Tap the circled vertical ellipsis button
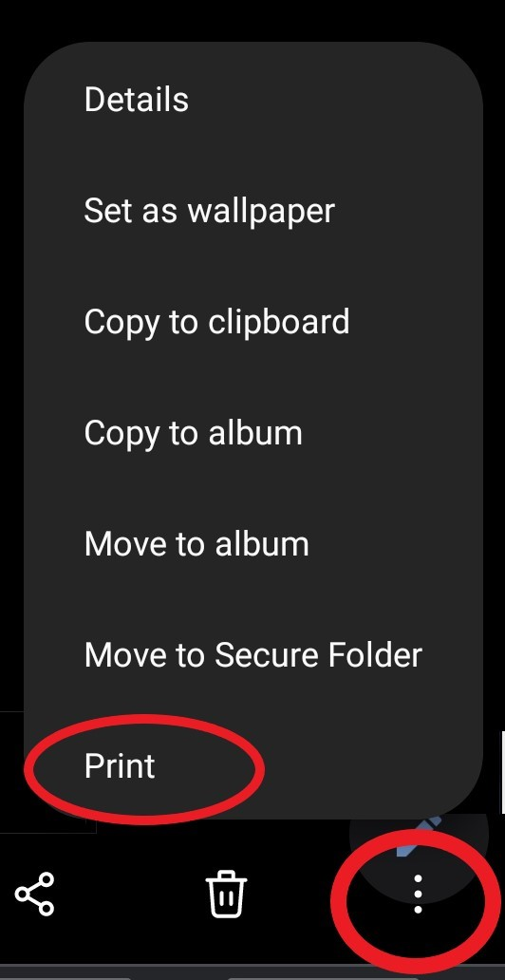 [x=418, y=895]
